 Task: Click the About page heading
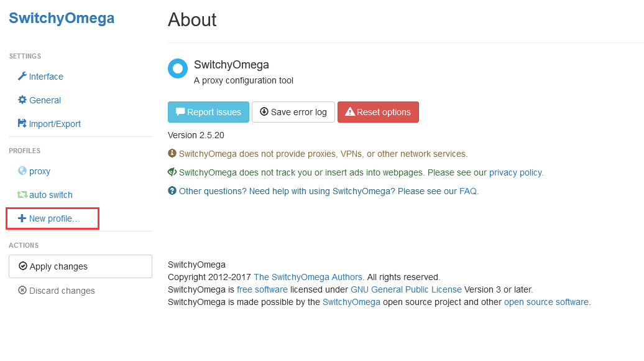pyautogui.click(x=192, y=20)
